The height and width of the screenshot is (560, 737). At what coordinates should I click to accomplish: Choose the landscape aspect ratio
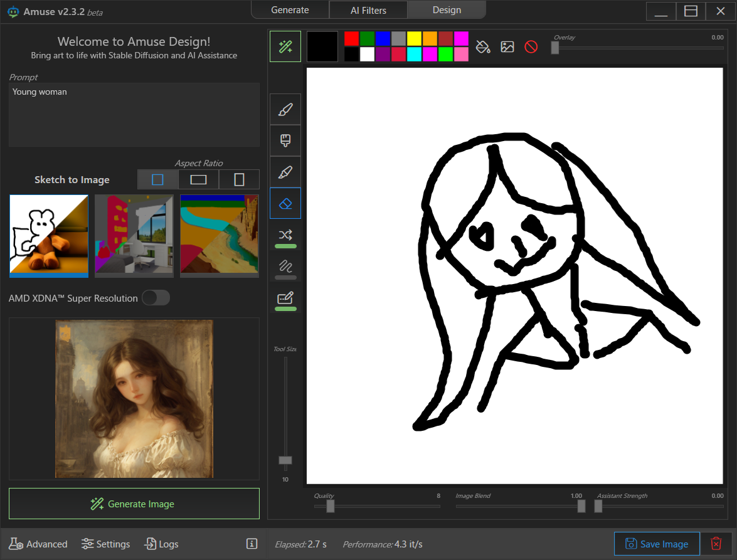click(198, 180)
